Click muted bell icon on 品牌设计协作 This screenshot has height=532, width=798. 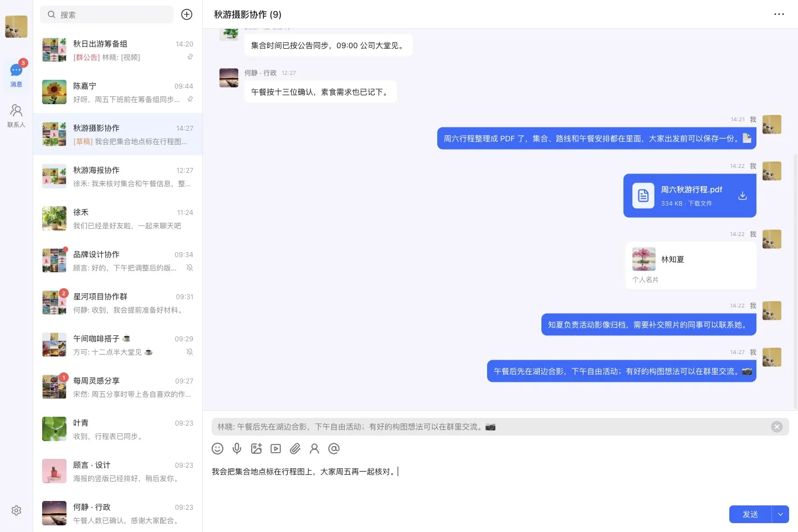(190, 268)
